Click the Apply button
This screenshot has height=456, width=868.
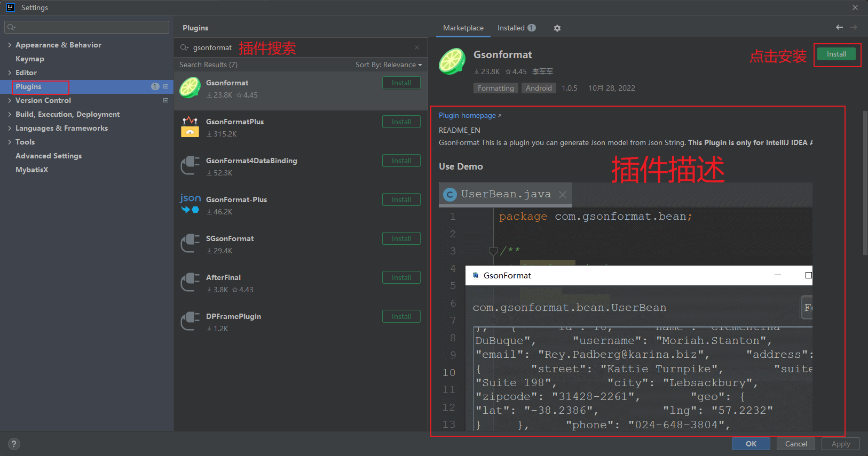[x=841, y=444]
